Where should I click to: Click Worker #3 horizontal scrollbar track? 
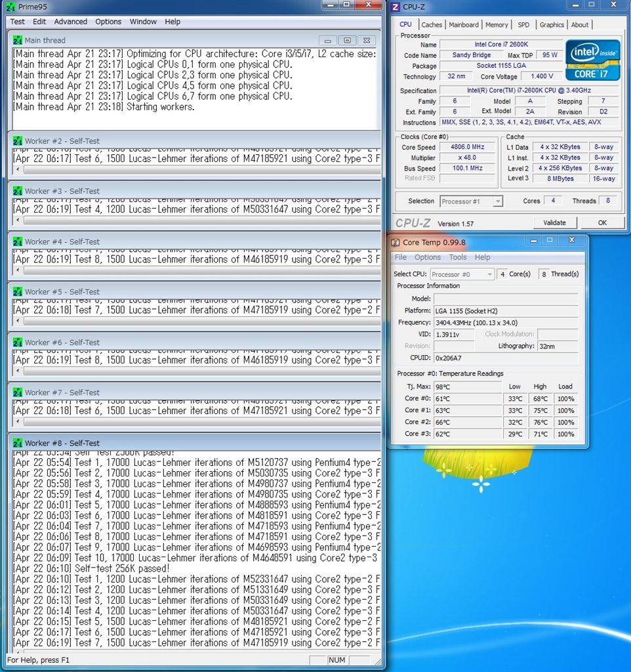tap(202, 220)
